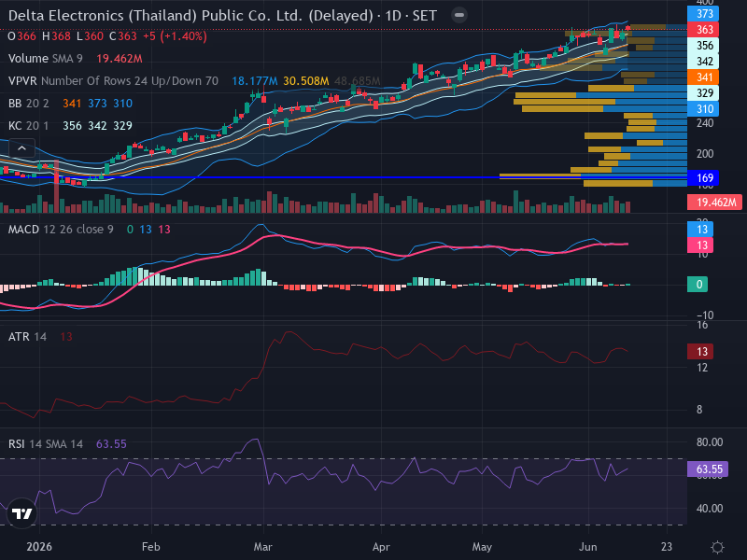This screenshot has width=747, height=560.
Task: Click the Apr label on time axis
Action: tap(381, 547)
